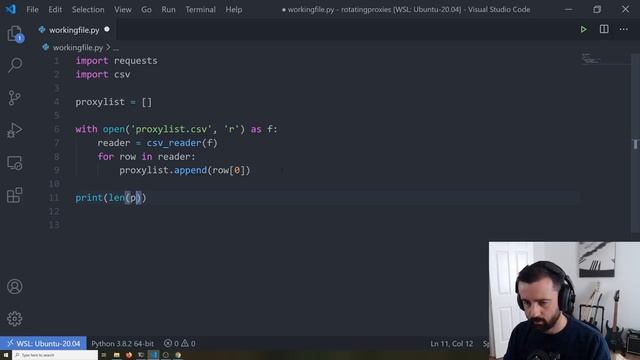This screenshot has width=640, height=360.
Task: Select the workingfile.py editor tab
Action: coord(74,30)
